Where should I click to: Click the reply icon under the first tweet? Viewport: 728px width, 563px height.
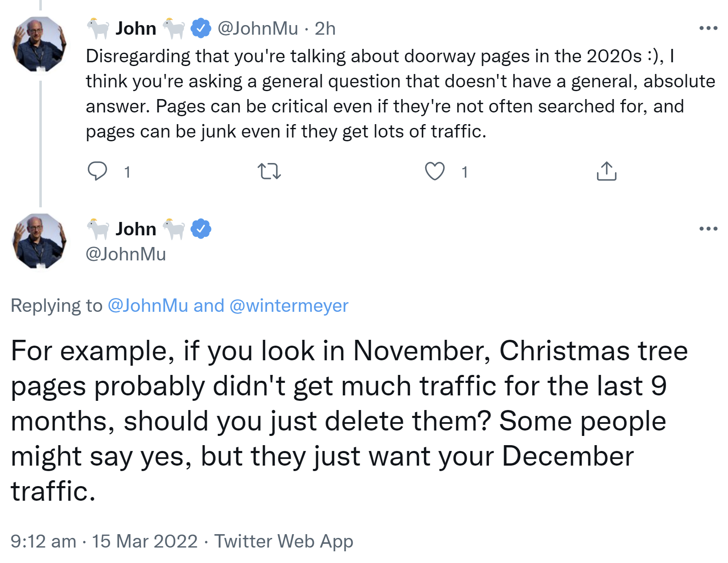(x=97, y=171)
